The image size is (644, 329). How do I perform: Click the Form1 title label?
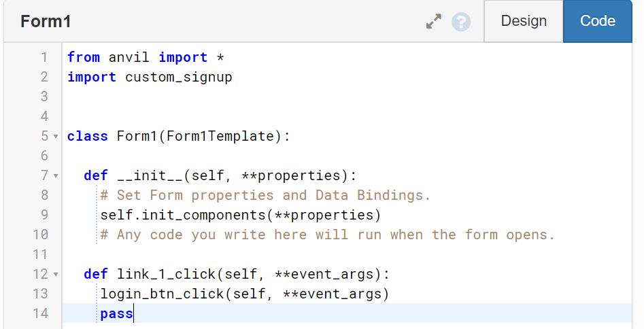coord(46,21)
